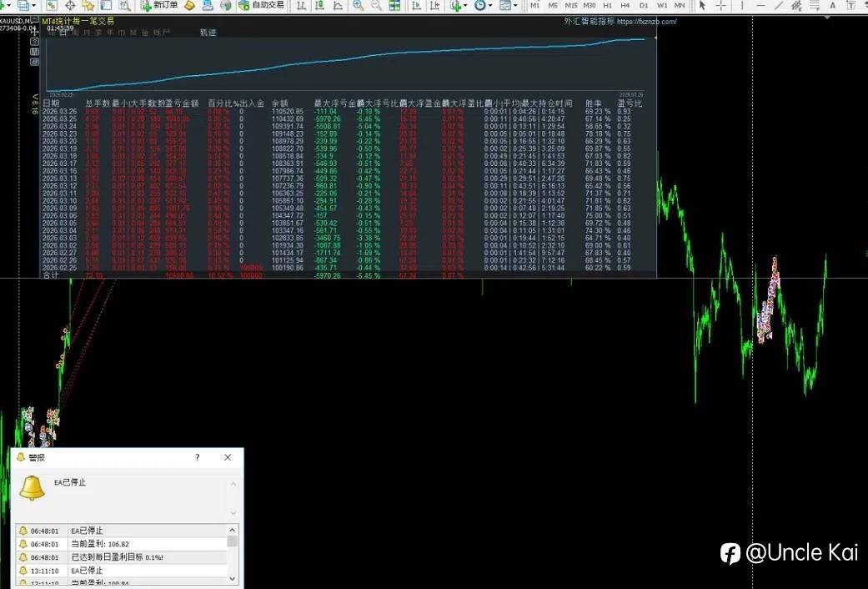Open the Data Window crosshair-target icon

click(70, 6)
